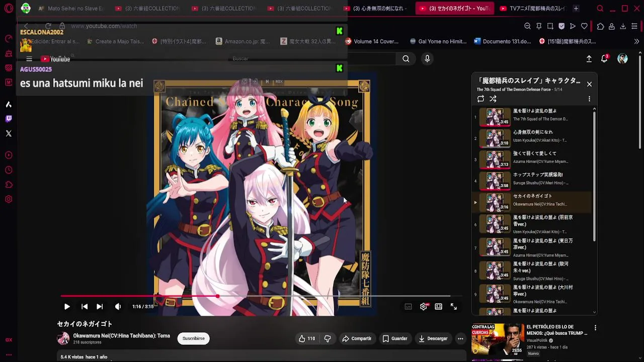
Task: Open playlist three-dot options menu
Action: pos(589,99)
